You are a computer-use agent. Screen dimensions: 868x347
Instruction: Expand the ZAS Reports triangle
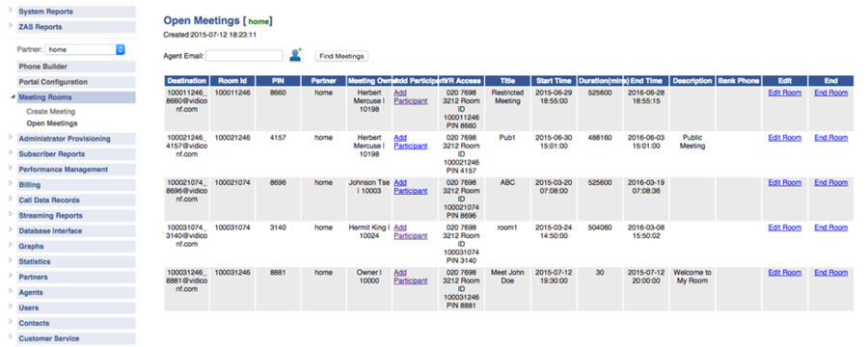[11, 25]
